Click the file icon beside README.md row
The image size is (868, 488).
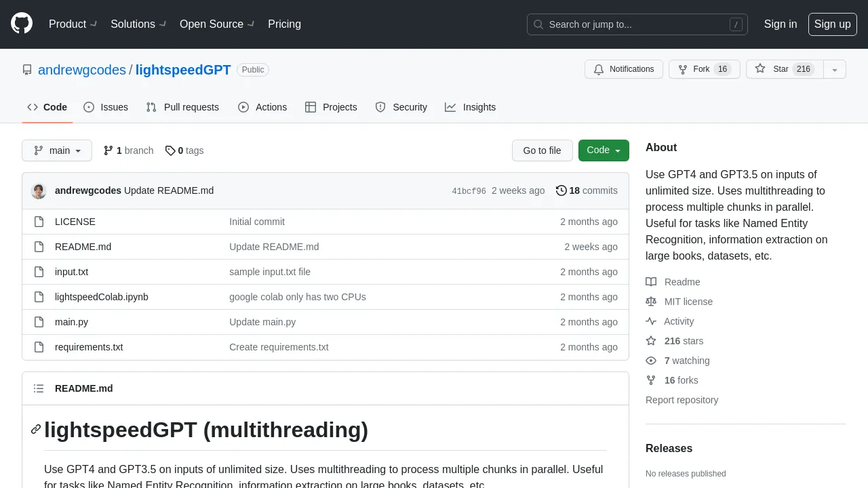pos(39,247)
